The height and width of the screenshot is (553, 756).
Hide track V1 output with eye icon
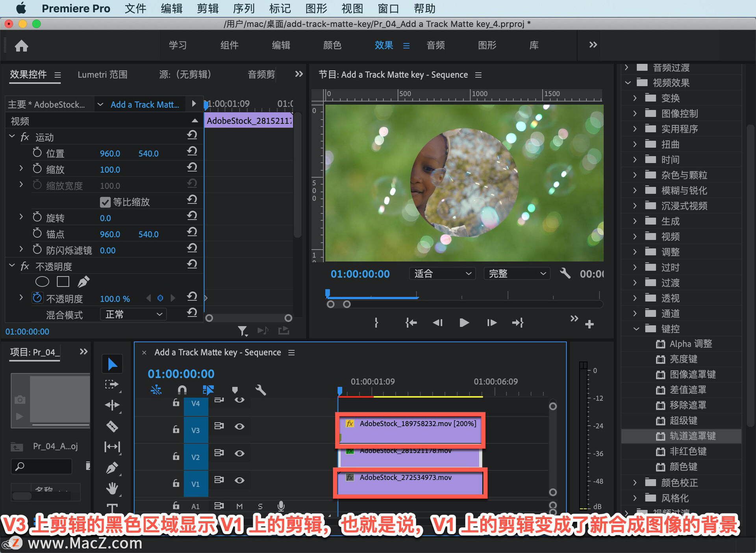(239, 480)
